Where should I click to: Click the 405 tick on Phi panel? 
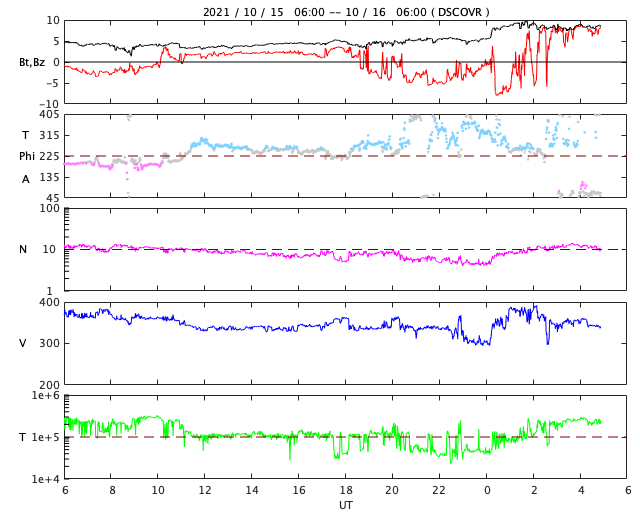click(49, 115)
